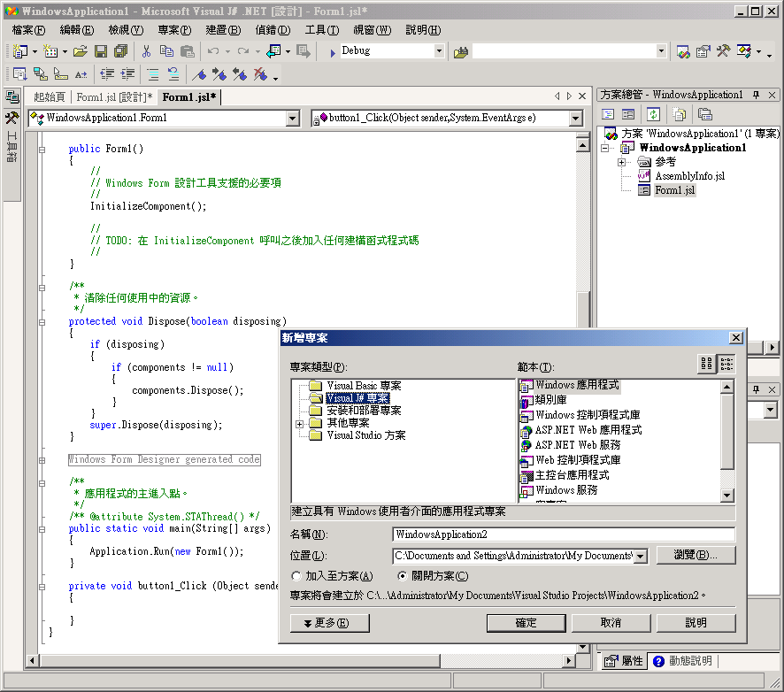
Task: Click the Display Word Completion icon
Action: [81, 74]
